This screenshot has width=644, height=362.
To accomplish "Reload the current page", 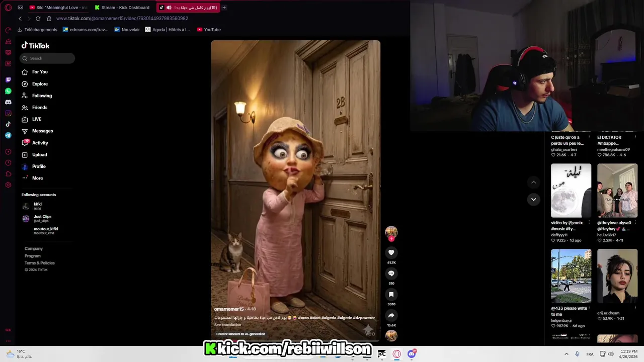I will pos(38,19).
